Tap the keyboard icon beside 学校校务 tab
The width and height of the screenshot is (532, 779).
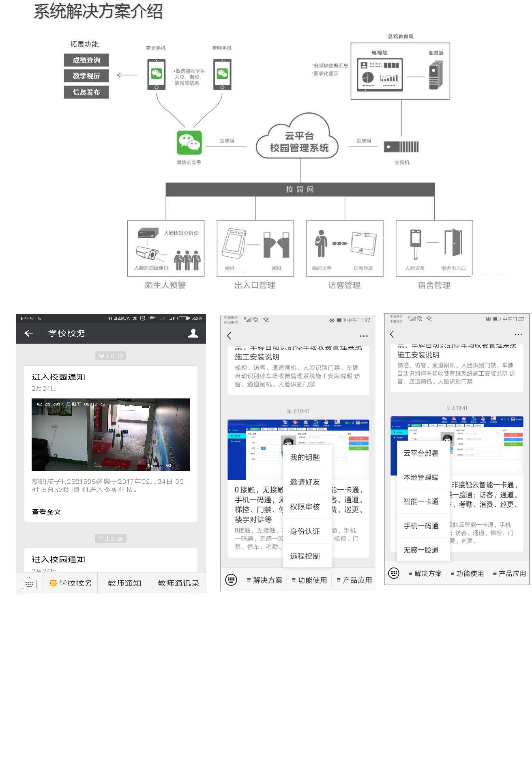(x=29, y=583)
